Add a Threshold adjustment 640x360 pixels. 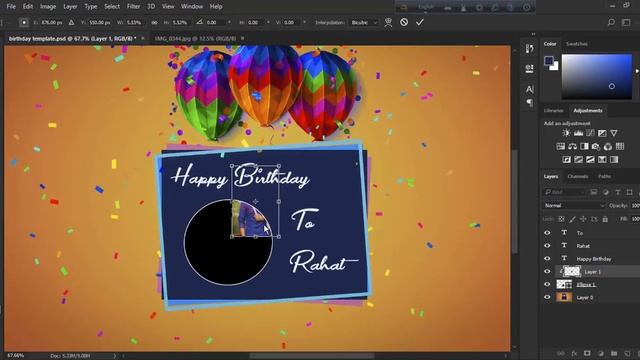590,160
